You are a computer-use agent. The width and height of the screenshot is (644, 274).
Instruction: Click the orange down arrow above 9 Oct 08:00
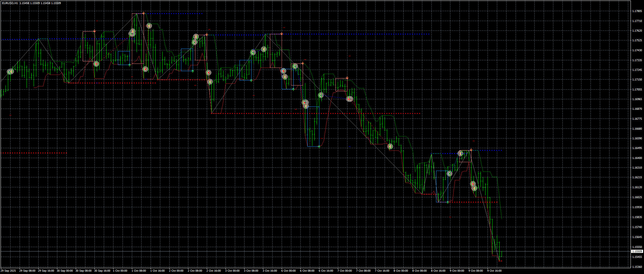tap(471, 150)
